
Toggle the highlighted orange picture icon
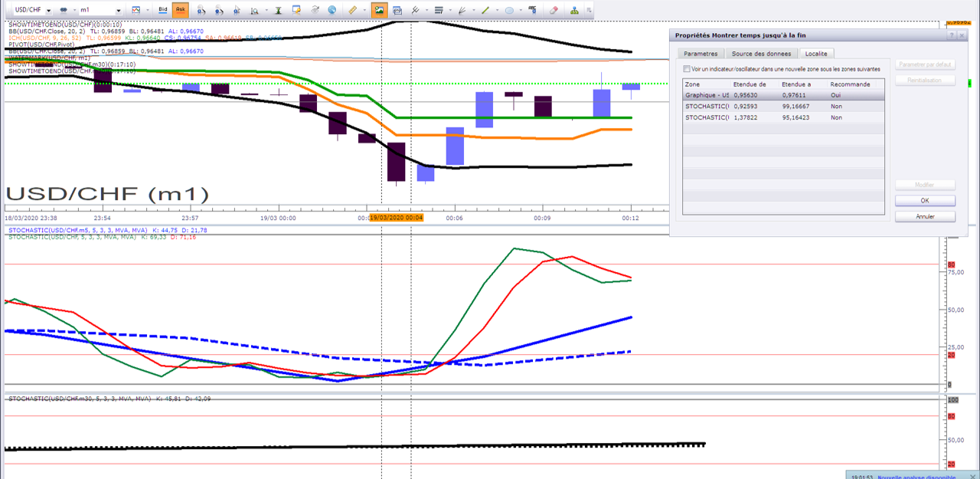(380, 10)
